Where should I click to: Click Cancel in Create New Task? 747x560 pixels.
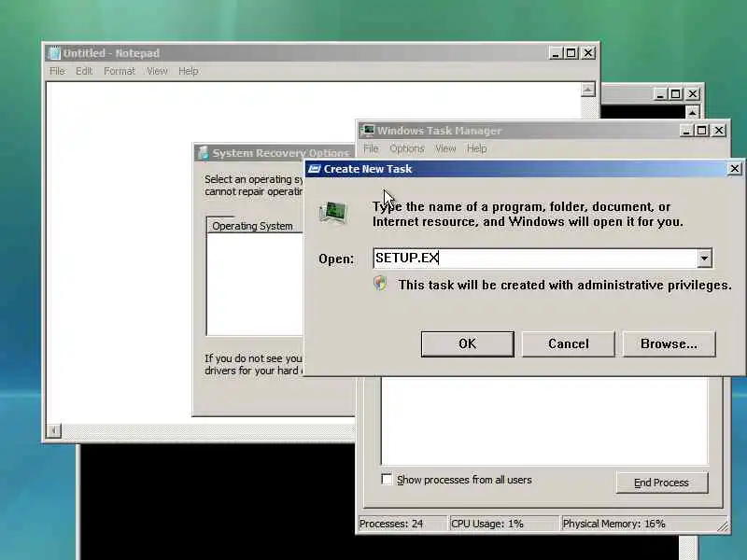tap(569, 343)
